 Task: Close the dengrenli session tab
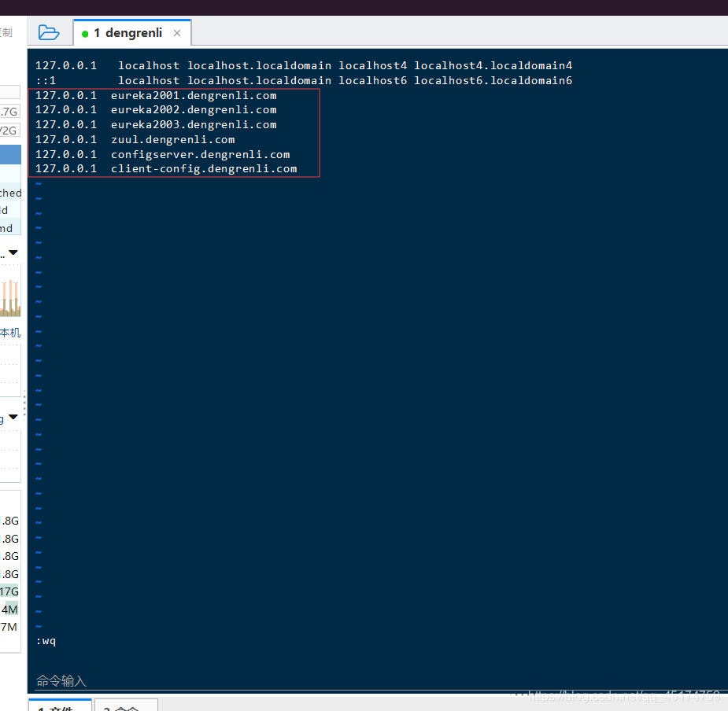coord(177,33)
